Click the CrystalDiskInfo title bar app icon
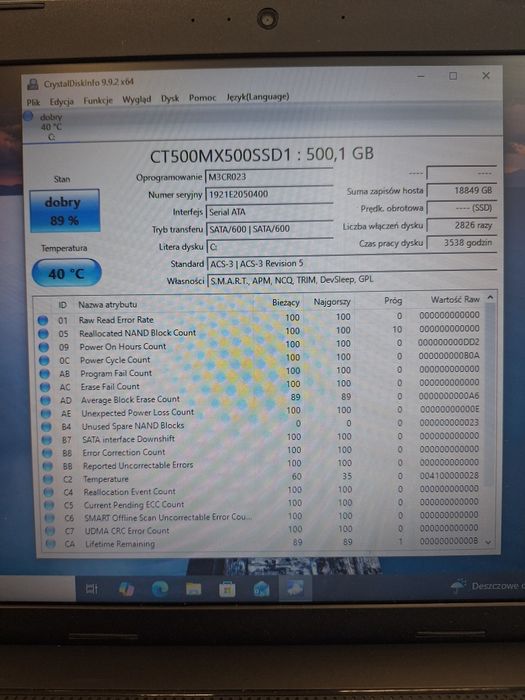Screen dimensions: 525x700 [x=33, y=83]
